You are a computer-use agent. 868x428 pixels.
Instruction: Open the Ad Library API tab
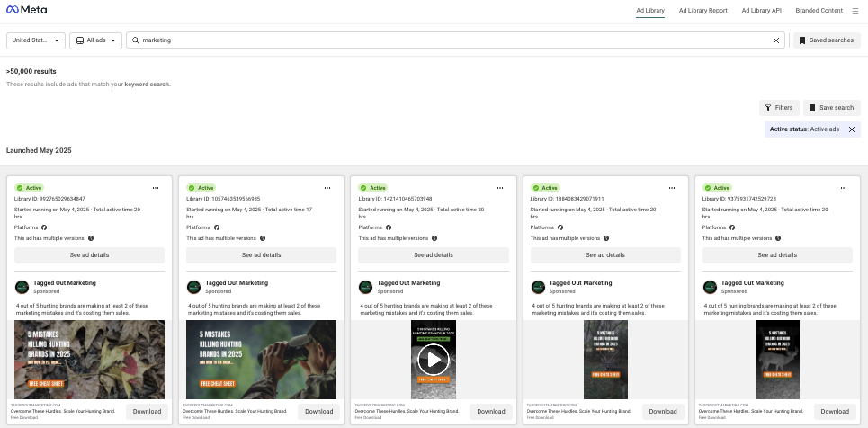click(762, 11)
